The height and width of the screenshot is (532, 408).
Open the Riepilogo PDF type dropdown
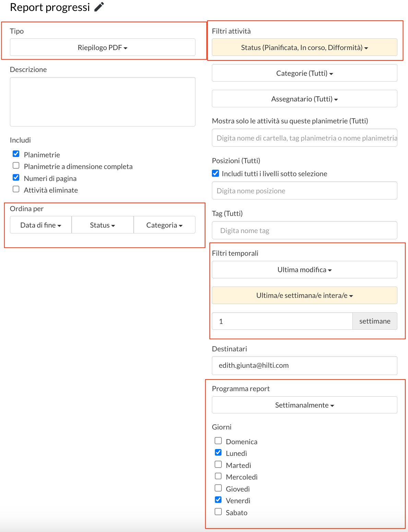(103, 47)
